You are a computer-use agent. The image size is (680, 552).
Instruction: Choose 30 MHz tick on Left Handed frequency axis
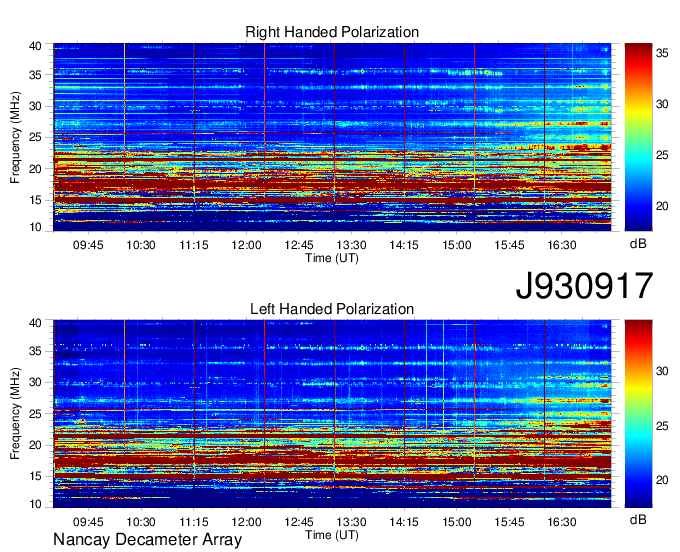pos(35,382)
